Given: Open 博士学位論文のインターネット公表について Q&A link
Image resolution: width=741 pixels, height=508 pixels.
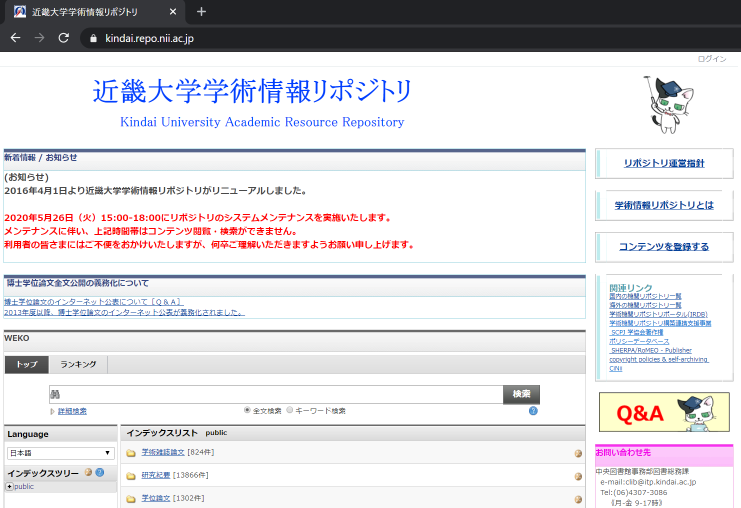Looking at the screenshot, I should (x=94, y=301).
